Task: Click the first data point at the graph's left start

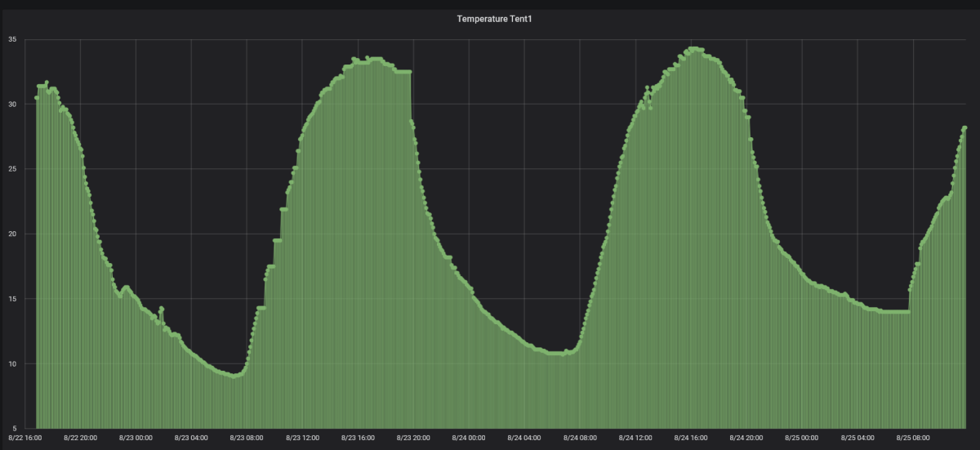Action: (36, 98)
